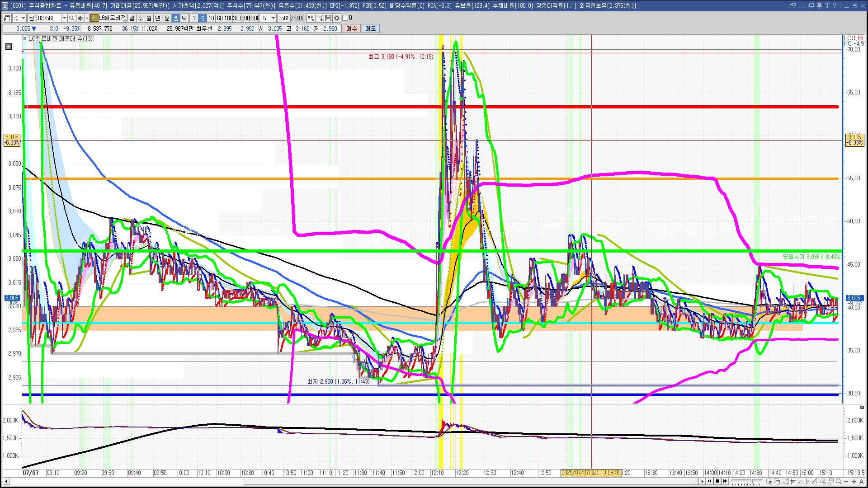Toggle the D checkbox in toolbar
868x488 pixels.
click(345, 18)
